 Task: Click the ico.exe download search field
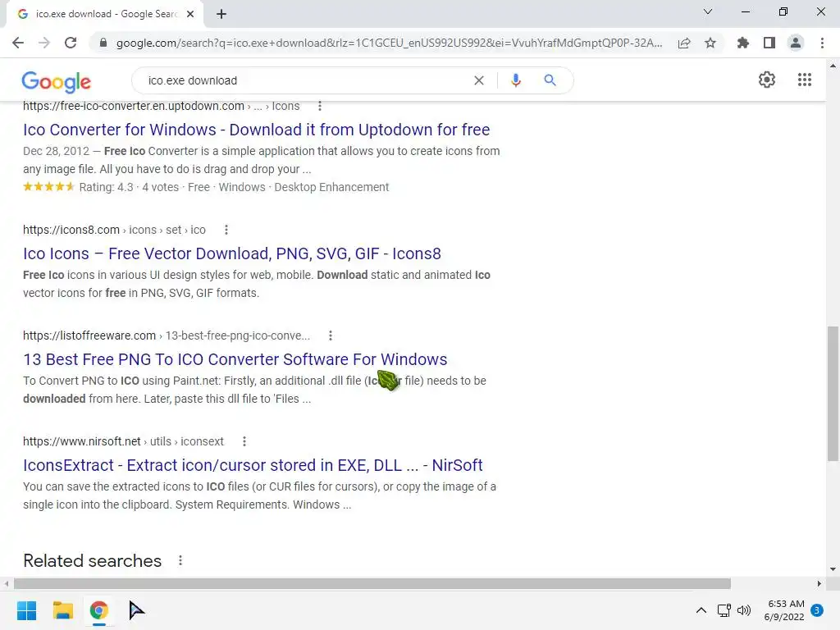tap(305, 80)
